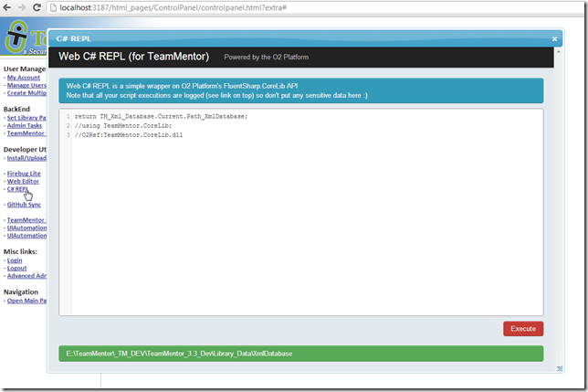
Task: Open the My Account link
Action: click(x=24, y=78)
